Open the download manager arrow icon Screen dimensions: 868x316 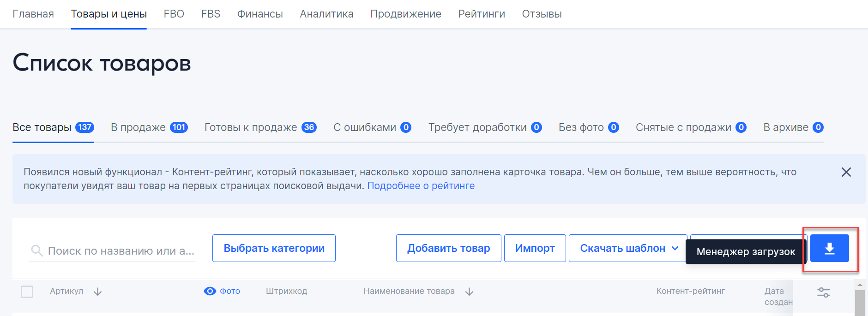coord(829,249)
